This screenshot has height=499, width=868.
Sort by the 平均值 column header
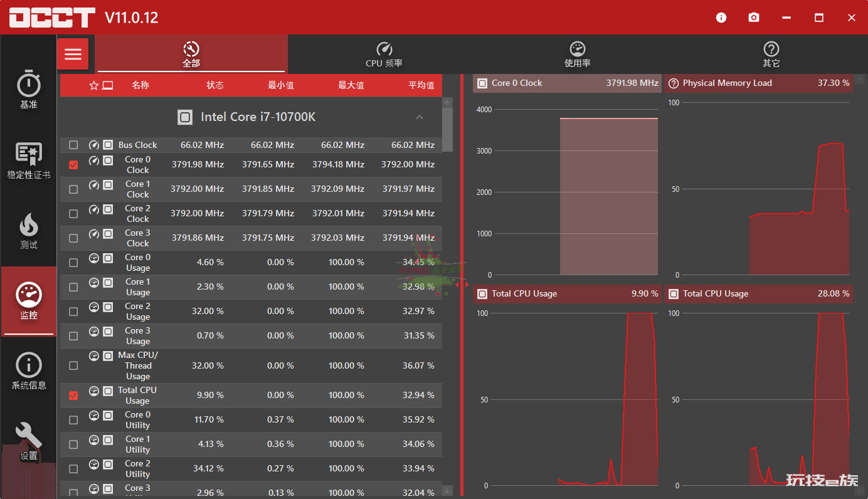421,85
